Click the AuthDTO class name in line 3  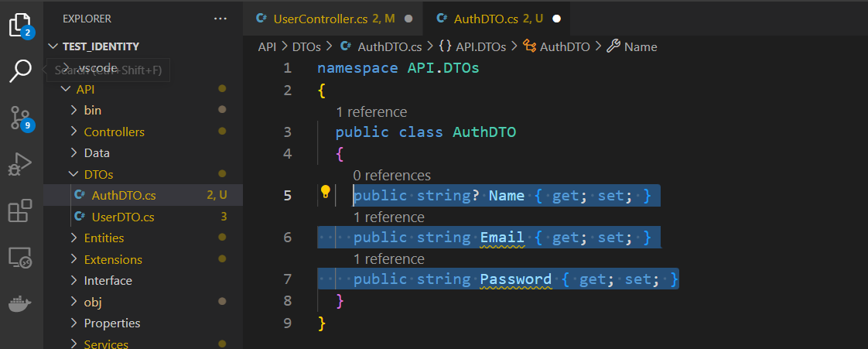484,132
